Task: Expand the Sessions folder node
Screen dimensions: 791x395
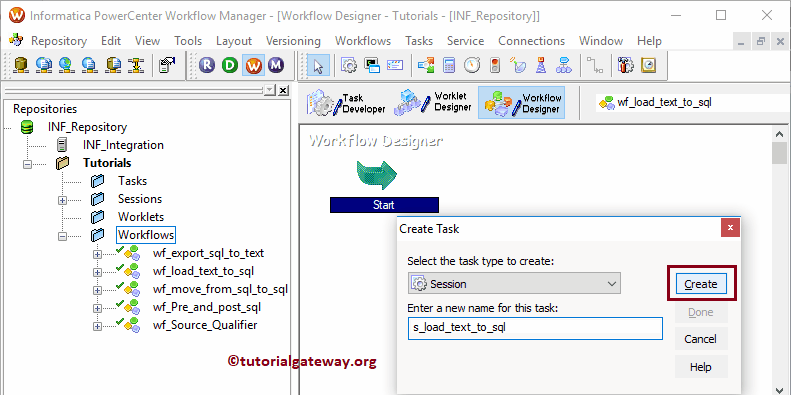Action: click(x=62, y=200)
